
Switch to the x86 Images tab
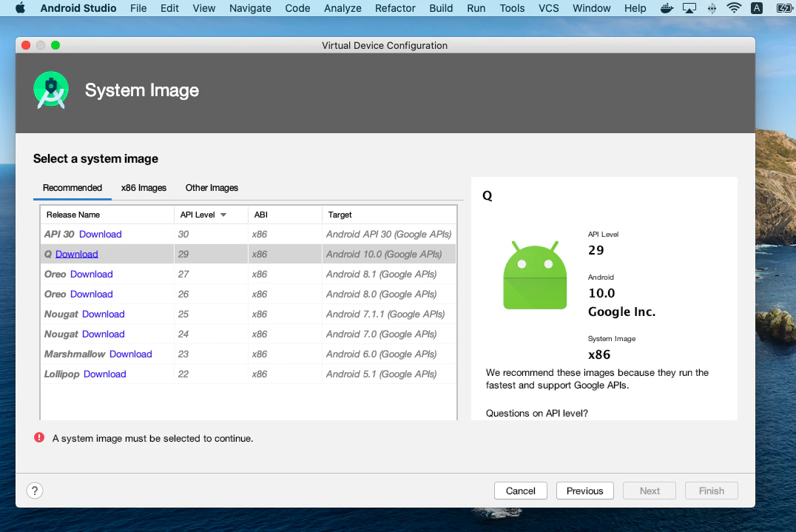[144, 188]
